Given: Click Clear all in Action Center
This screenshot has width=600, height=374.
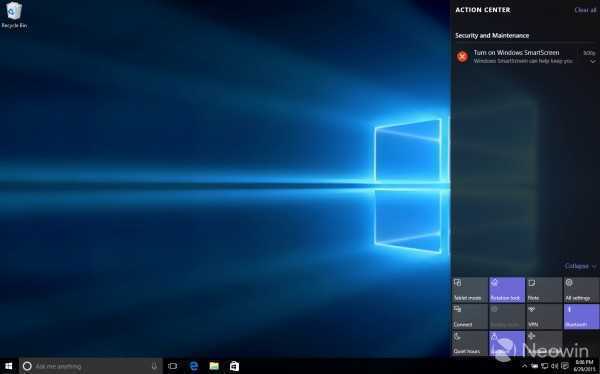Looking at the screenshot, I should 585,10.
